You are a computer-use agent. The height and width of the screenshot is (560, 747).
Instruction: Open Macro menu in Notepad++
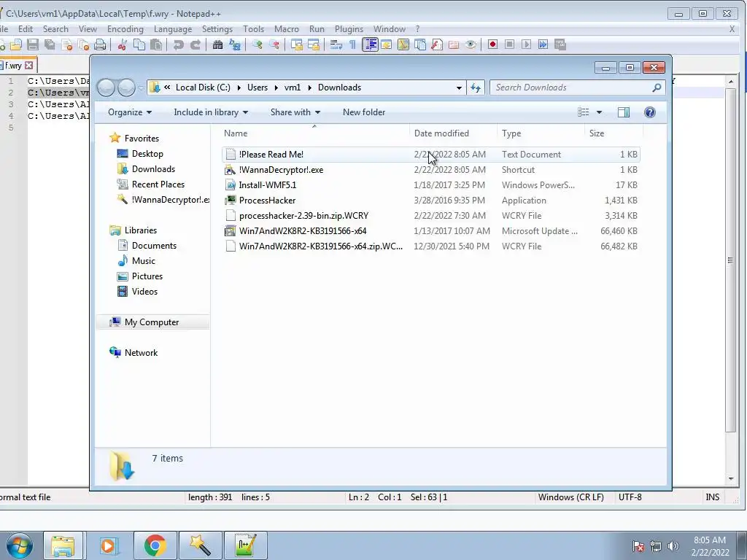(x=287, y=29)
